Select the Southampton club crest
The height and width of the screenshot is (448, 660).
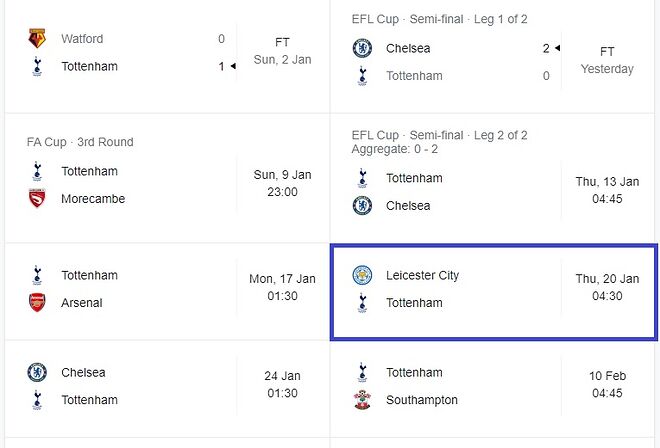click(362, 400)
